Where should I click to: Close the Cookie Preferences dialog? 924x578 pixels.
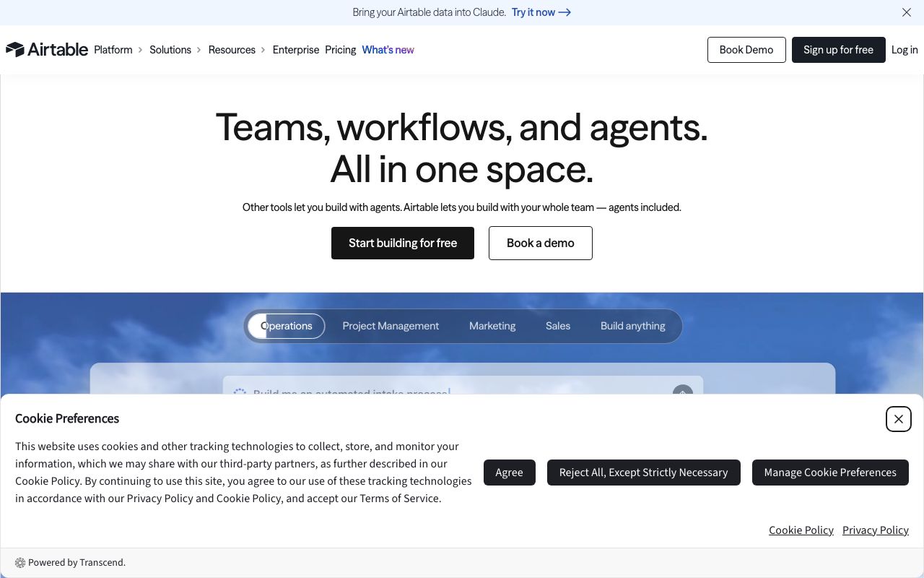coord(899,419)
